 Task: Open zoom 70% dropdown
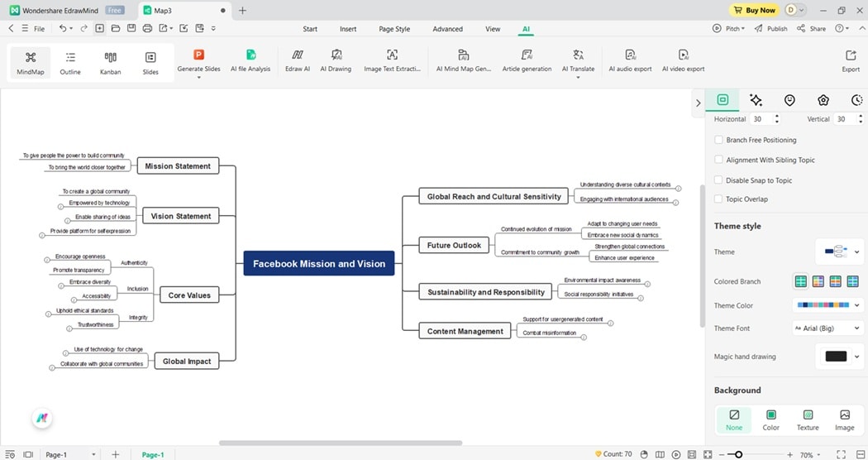(x=810, y=455)
